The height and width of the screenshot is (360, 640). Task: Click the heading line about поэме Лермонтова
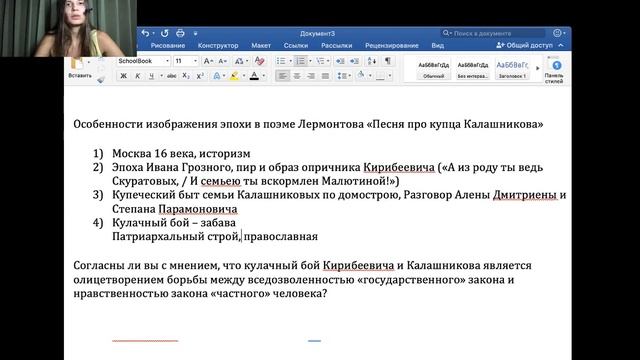(x=308, y=124)
